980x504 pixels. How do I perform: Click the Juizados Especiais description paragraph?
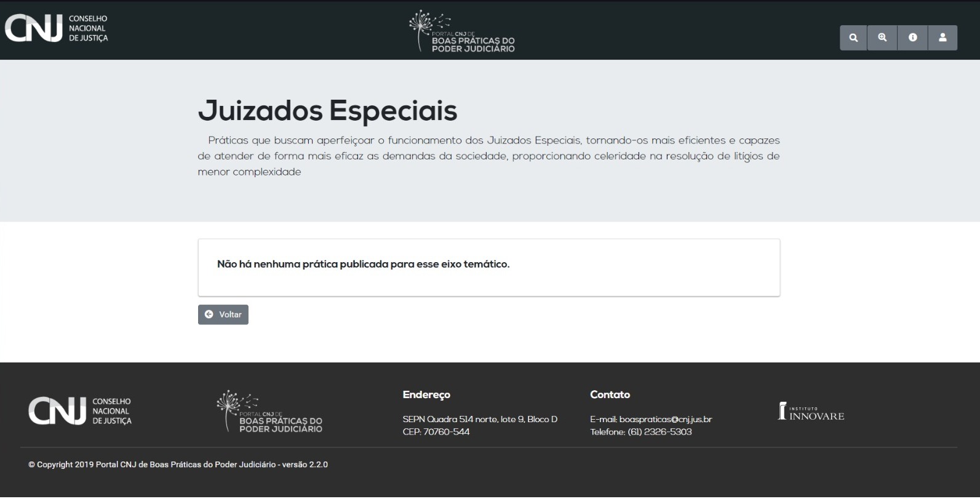click(488, 156)
